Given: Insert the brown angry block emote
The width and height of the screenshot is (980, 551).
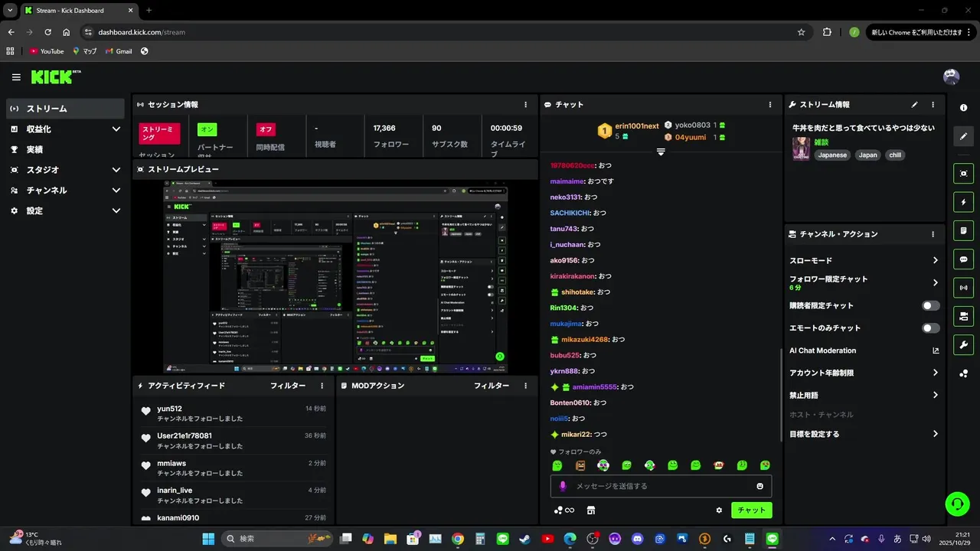Looking at the screenshot, I should click(580, 465).
